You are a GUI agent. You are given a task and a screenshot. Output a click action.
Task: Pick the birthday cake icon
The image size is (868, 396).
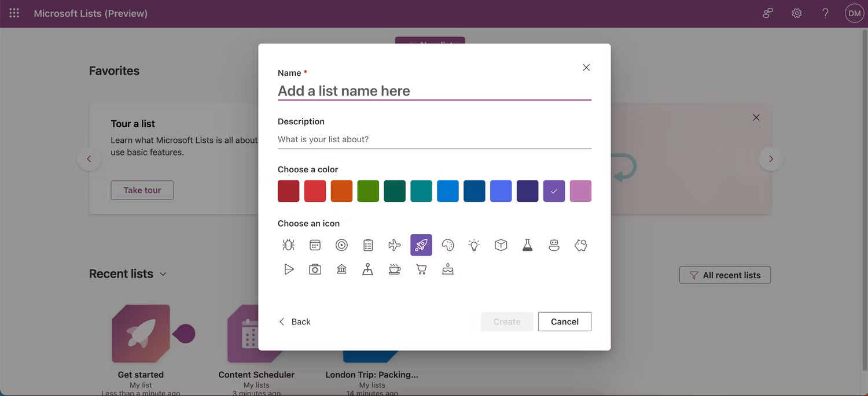pyautogui.click(x=448, y=269)
